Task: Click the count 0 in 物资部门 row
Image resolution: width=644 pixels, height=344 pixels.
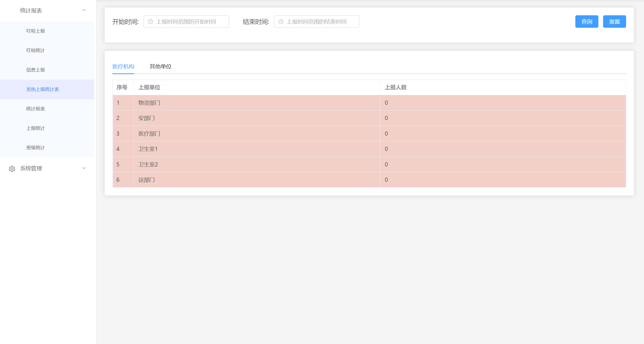Action: 386,103
